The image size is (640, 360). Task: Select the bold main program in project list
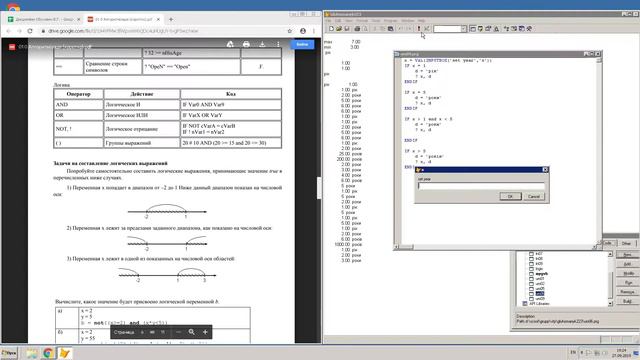(542, 273)
